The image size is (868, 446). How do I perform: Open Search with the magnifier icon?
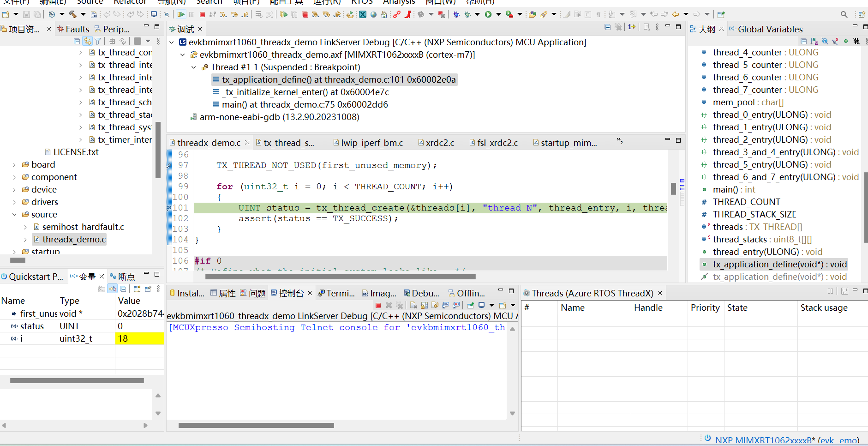844,15
